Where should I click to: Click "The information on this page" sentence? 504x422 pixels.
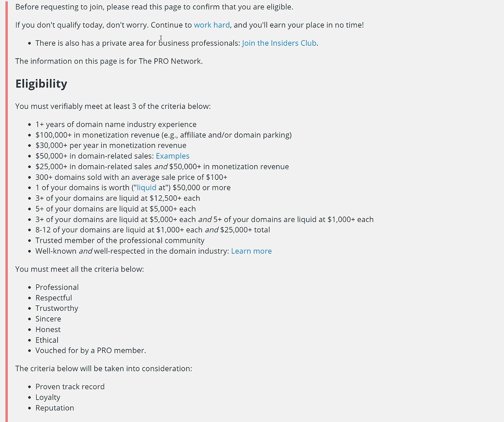tap(109, 61)
